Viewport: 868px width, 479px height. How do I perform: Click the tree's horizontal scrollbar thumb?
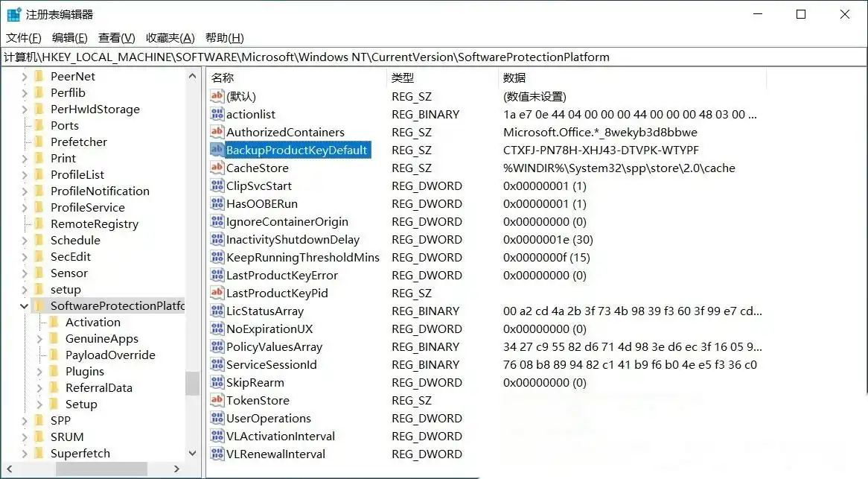point(101,469)
